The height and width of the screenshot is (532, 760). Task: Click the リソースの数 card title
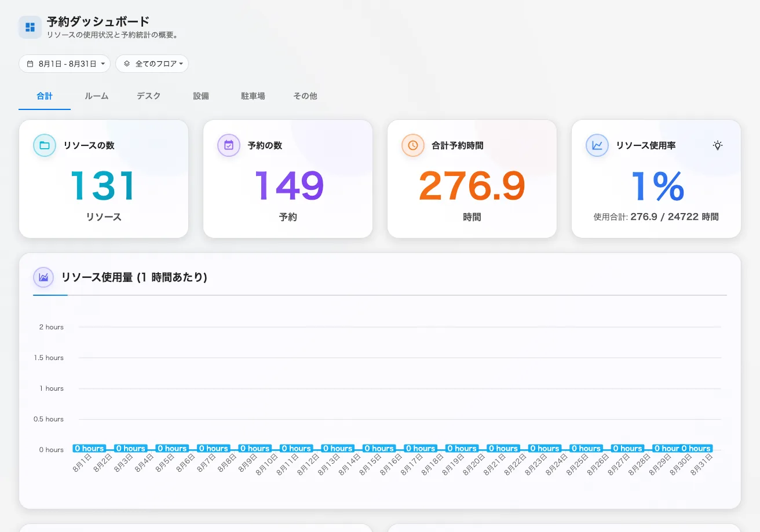89,145
